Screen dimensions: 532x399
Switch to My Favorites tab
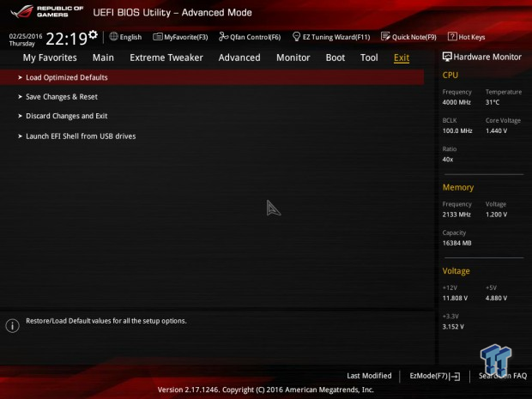tap(50, 57)
